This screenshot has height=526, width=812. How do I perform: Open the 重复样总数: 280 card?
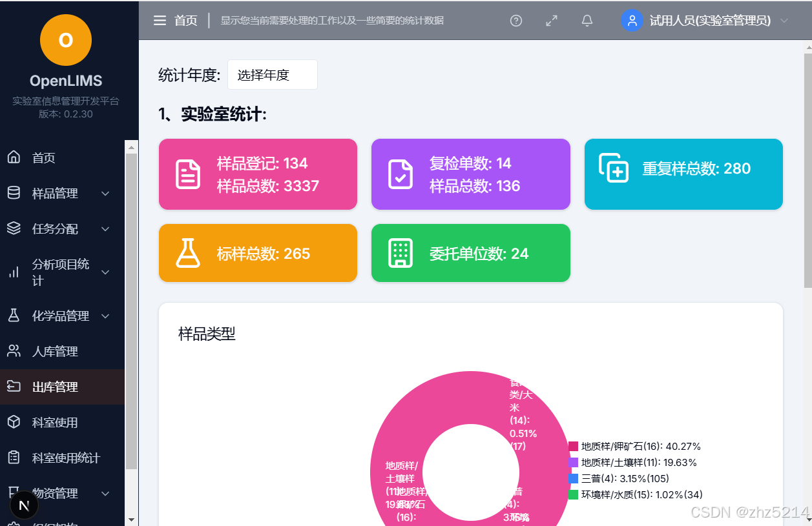683,174
